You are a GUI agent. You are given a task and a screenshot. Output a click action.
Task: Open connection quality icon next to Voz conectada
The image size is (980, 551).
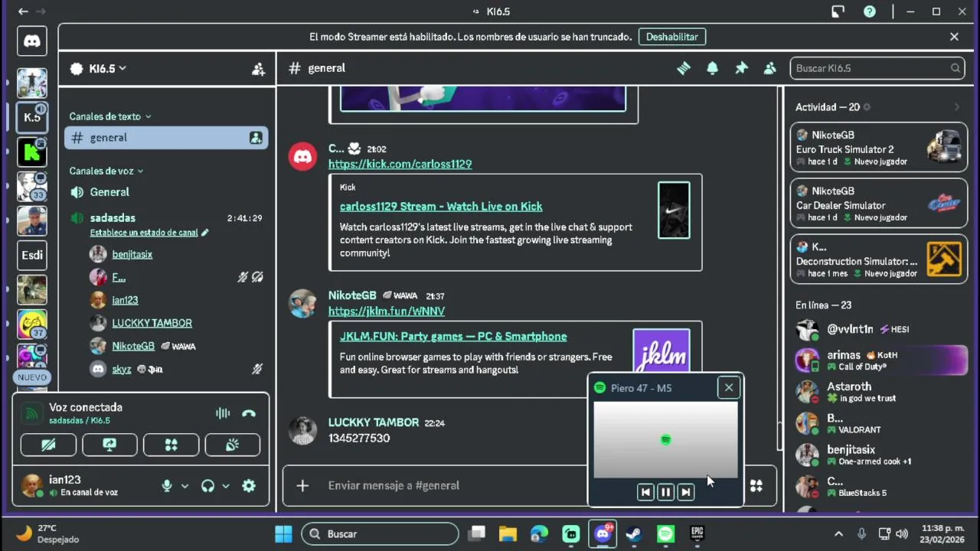tap(31, 414)
